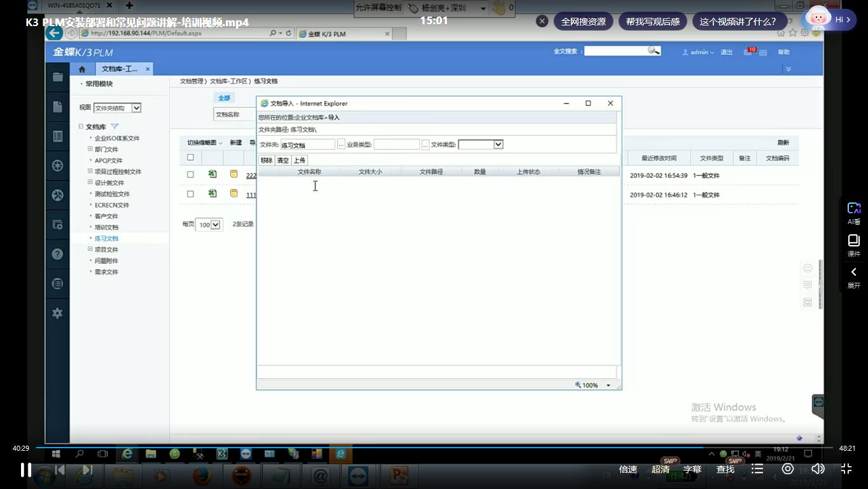Select the 全部 filter tab
868x489 pixels.
[x=224, y=98]
